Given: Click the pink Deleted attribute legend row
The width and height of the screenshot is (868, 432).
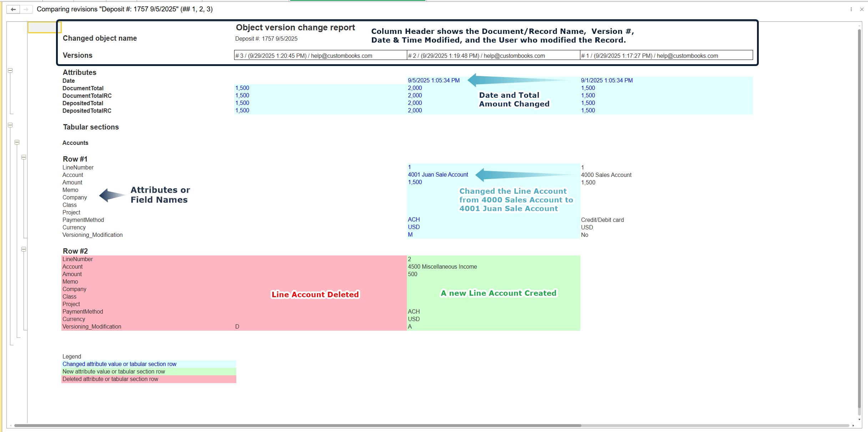Looking at the screenshot, I should click(x=148, y=379).
